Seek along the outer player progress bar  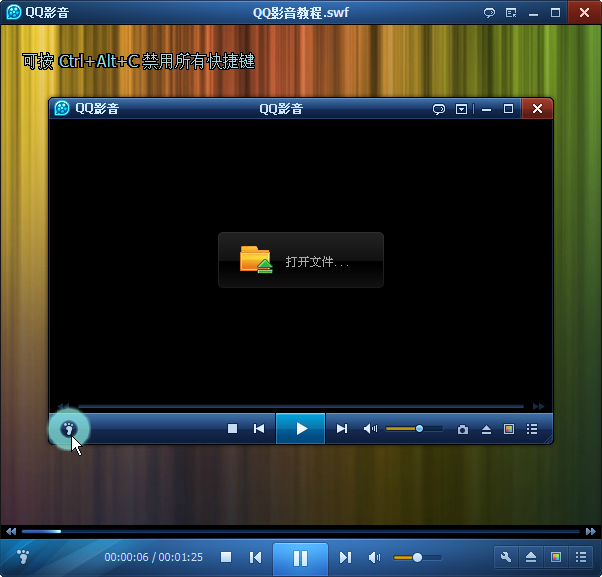click(301, 531)
